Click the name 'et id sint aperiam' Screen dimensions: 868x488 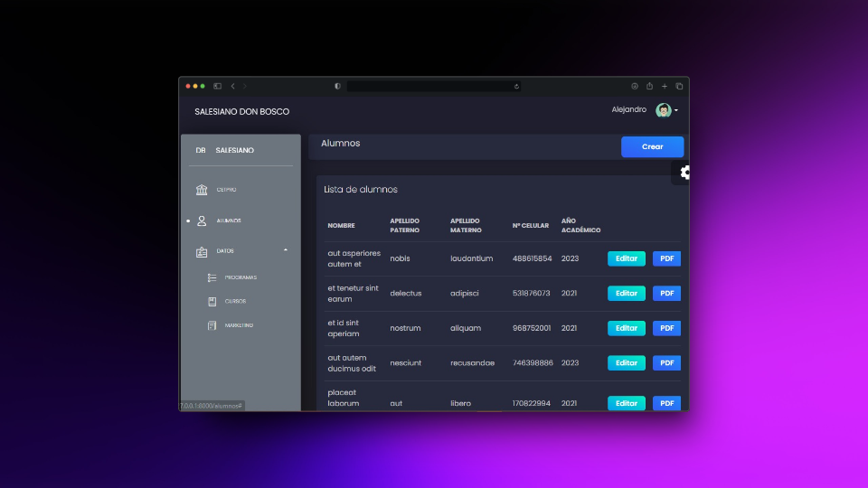(x=344, y=328)
